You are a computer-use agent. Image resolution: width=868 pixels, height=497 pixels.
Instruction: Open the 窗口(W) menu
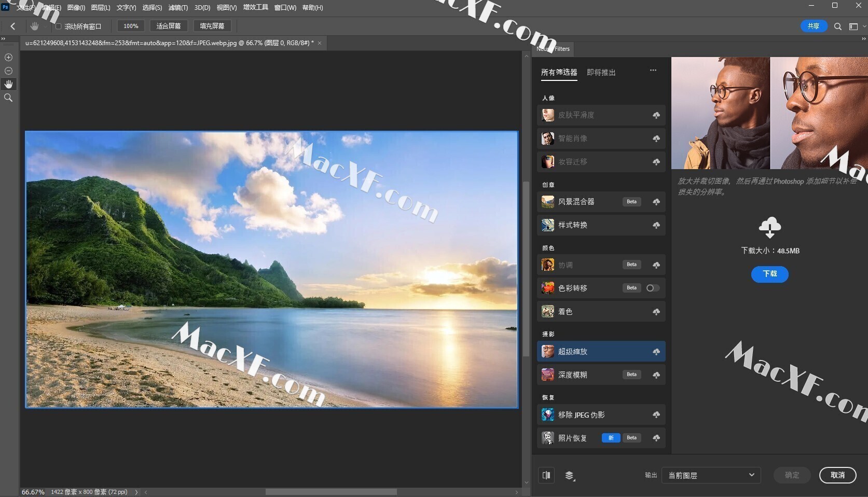[285, 8]
